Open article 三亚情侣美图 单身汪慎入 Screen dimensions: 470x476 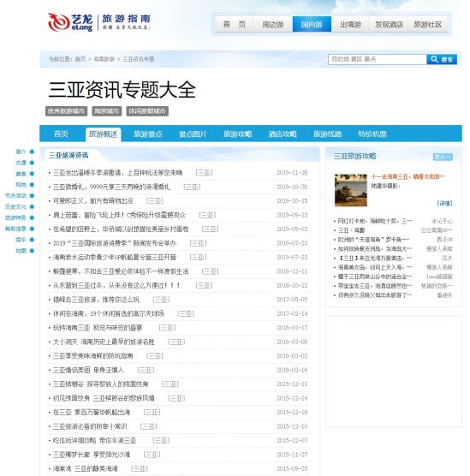tap(88, 370)
